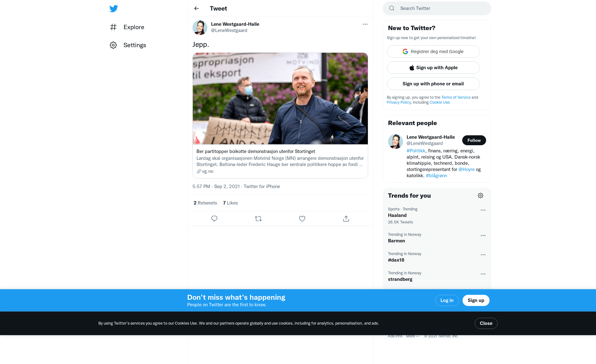Click Lene Westgaard-Halle name in Relevant people

[x=431, y=137]
